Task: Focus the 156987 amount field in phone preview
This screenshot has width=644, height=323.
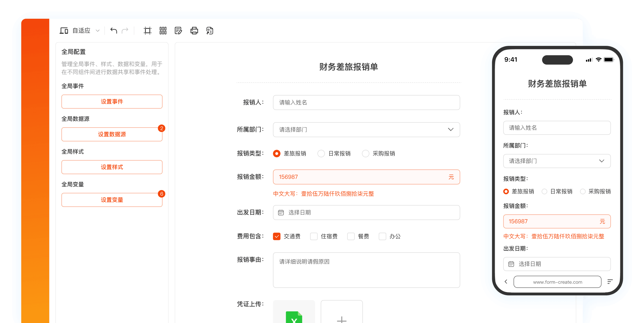Action: (557, 221)
